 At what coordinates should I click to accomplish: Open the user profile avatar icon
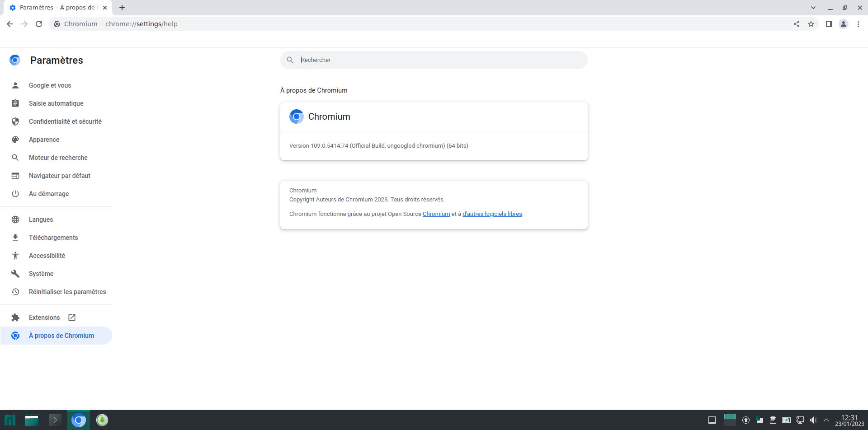click(x=844, y=24)
